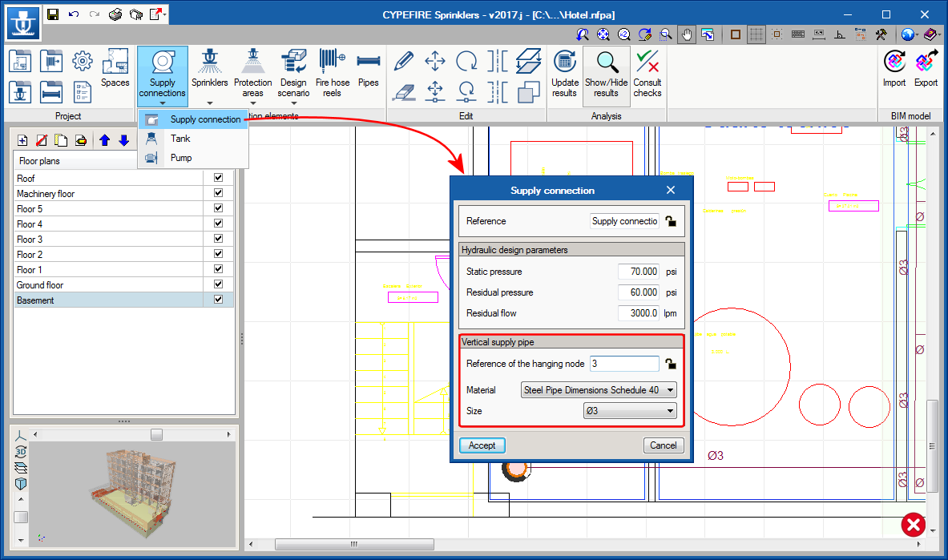Uncheck the Roof floor plan checkbox
This screenshot has height=560, width=948.
click(218, 179)
